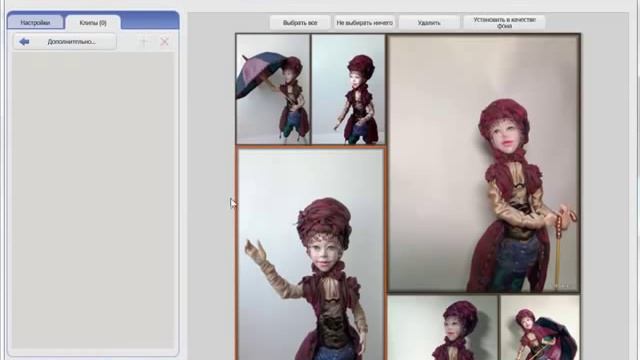The height and width of the screenshot is (360, 640).
Task: Click the Не выбирать ничего button
Action: (364, 23)
